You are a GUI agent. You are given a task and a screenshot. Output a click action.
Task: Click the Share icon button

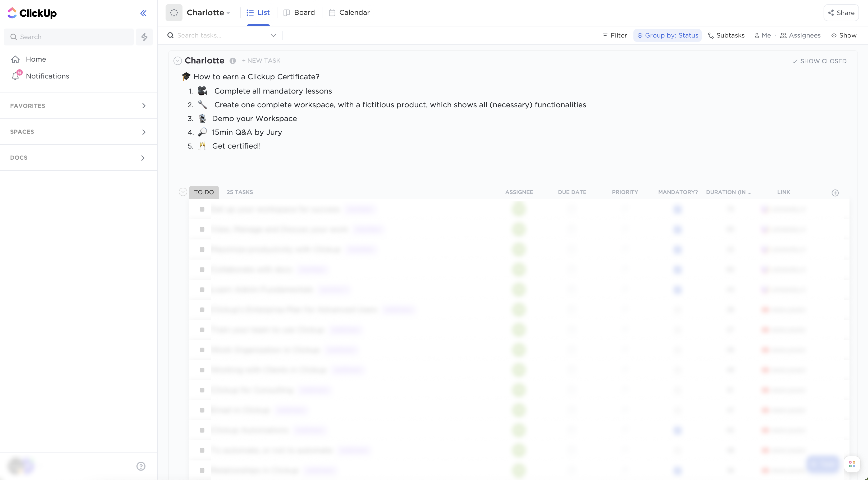click(x=841, y=13)
